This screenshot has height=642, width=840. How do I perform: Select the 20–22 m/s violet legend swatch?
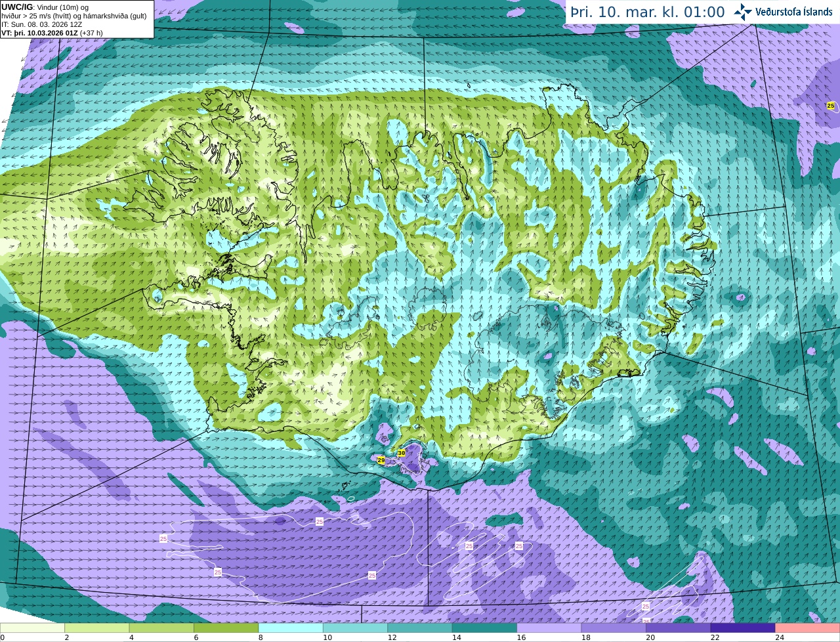coord(679,628)
